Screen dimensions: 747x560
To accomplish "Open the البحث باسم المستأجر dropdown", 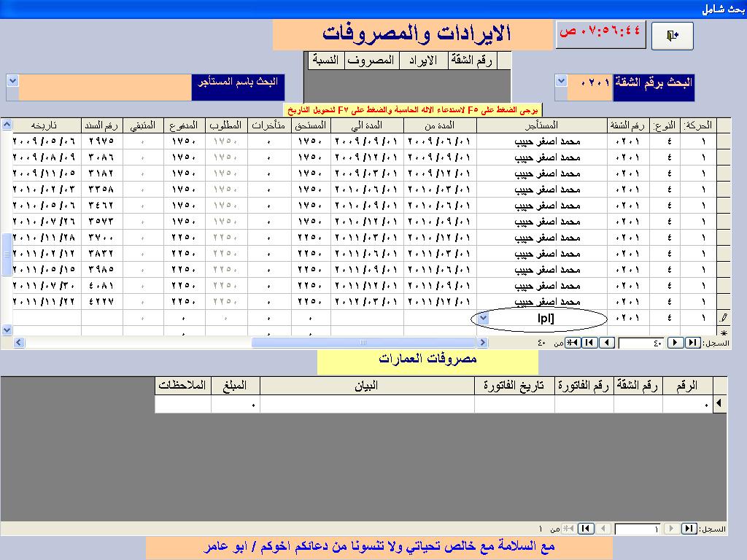I will coord(12,81).
